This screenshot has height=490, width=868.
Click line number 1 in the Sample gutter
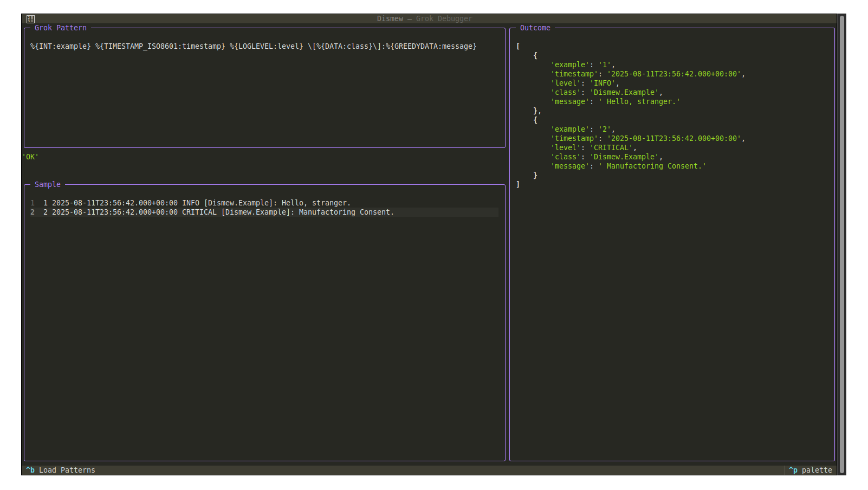tap(33, 203)
